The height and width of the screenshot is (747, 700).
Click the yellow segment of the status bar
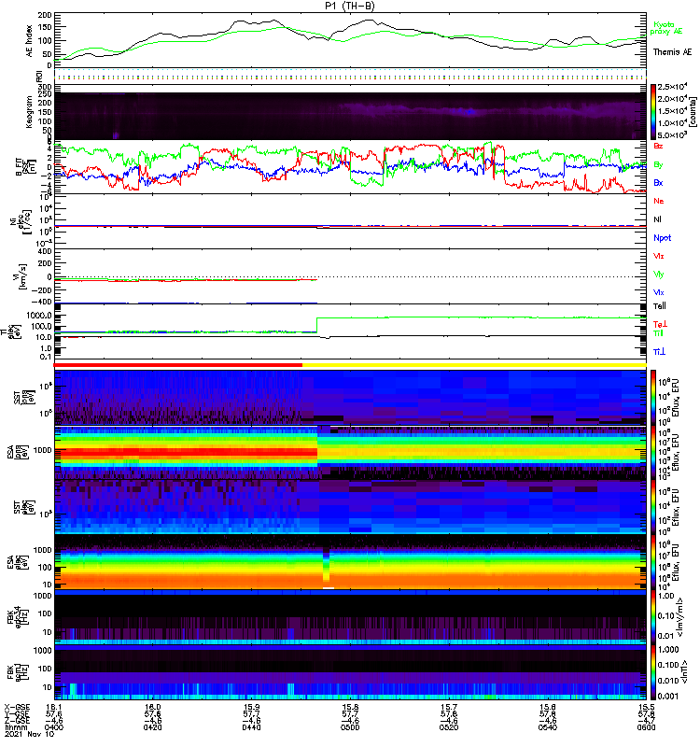(x=474, y=365)
